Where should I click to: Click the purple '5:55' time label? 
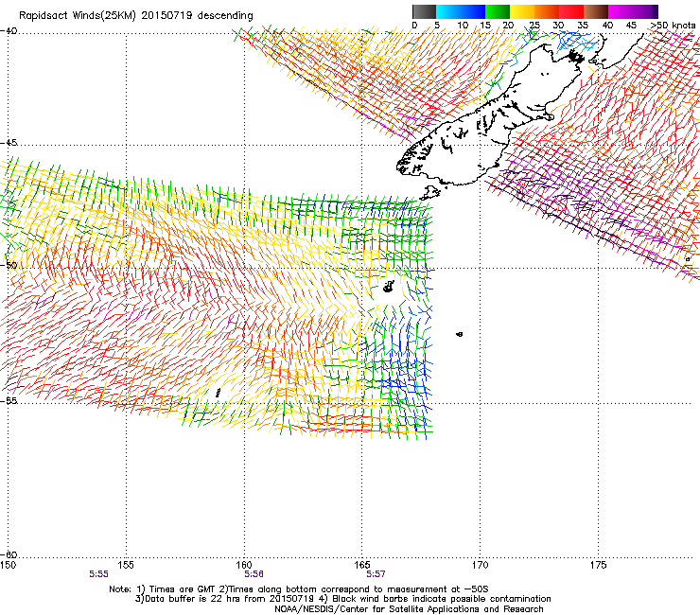[x=98, y=574]
